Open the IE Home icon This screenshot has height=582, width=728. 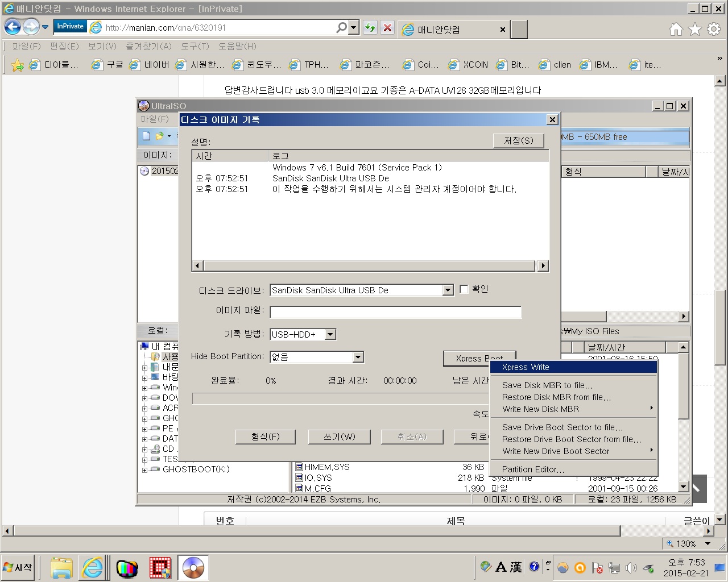click(676, 30)
